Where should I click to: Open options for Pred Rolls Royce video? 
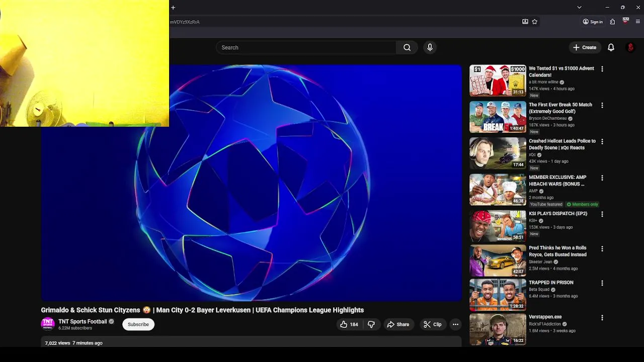point(602,248)
